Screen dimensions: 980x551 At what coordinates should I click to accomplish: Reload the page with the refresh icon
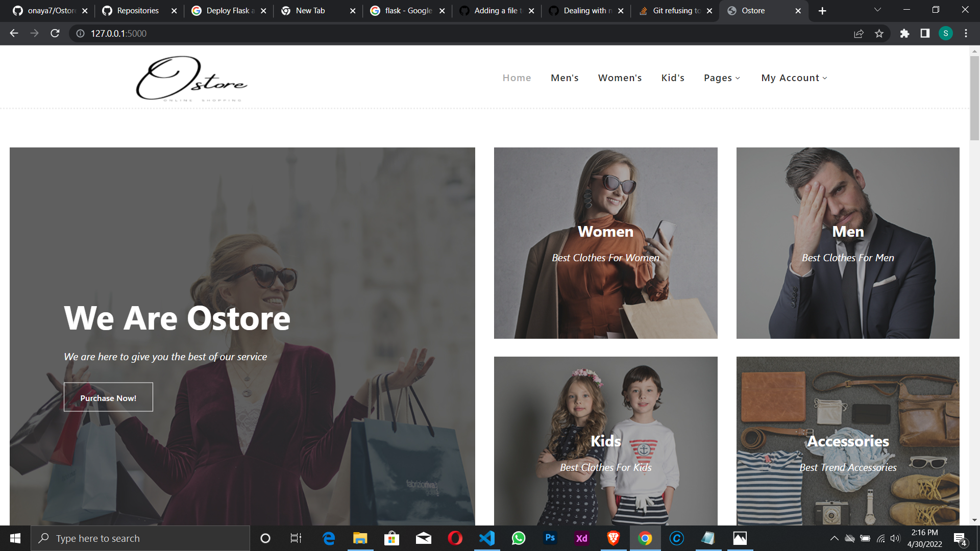(x=55, y=33)
